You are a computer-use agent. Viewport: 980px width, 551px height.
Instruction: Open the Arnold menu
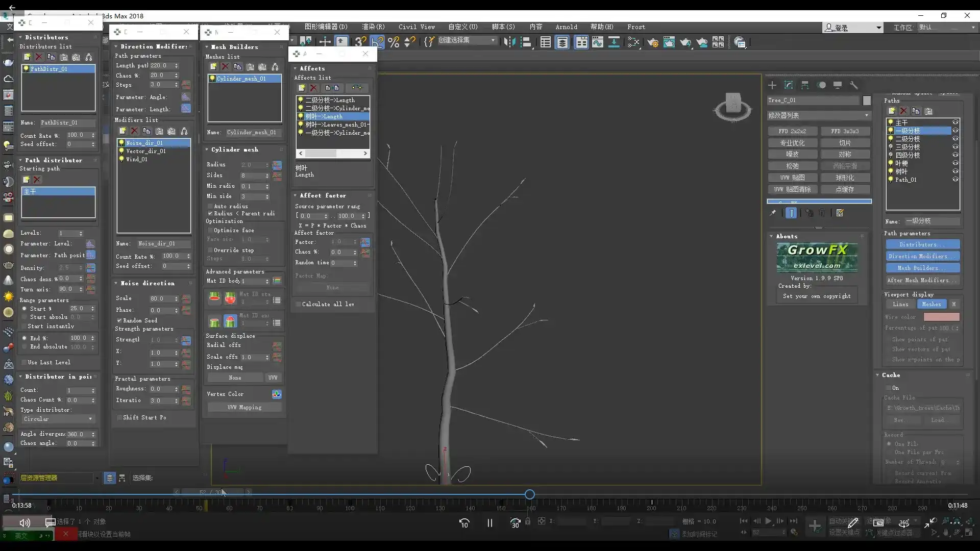tap(566, 27)
